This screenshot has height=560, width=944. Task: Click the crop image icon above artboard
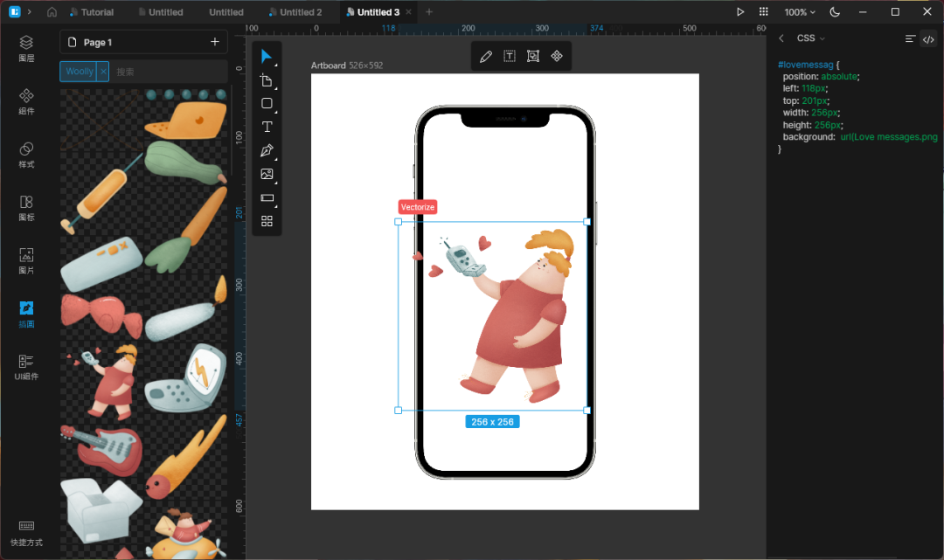(x=532, y=56)
